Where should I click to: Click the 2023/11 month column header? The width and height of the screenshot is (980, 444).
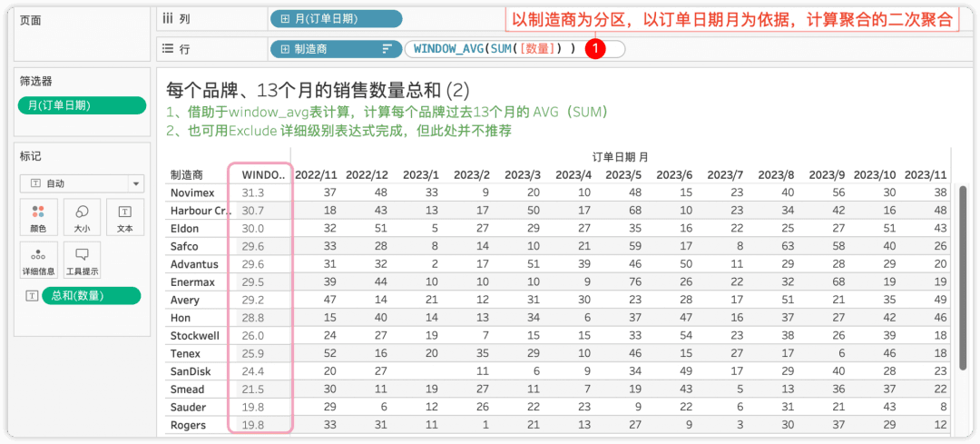click(x=926, y=174)
